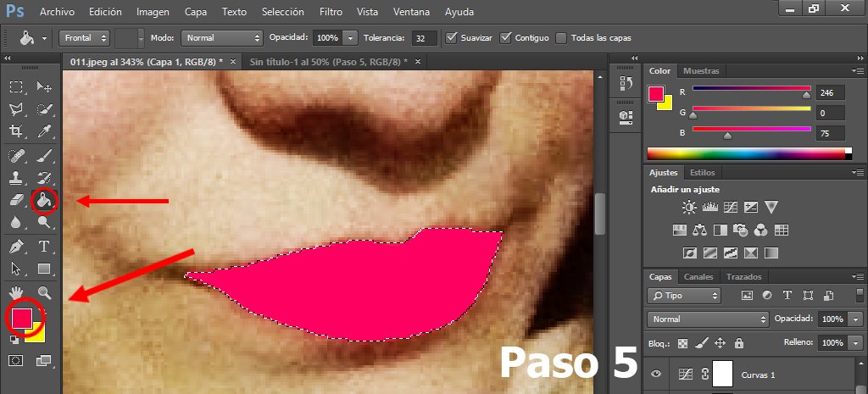Select the Rectangle shape tool
Screen dimensions: 868x394
[44, 269]
